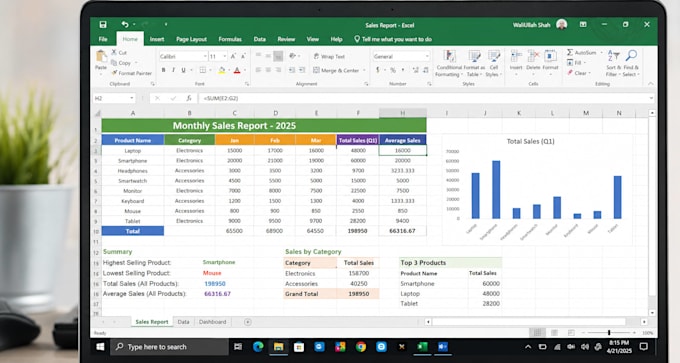Expand the Name Box dropdown arrow
The image size is (680, 363).
(131, 98)
